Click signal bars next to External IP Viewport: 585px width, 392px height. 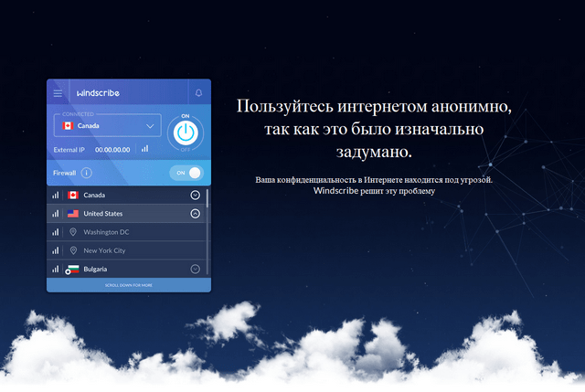144,148
